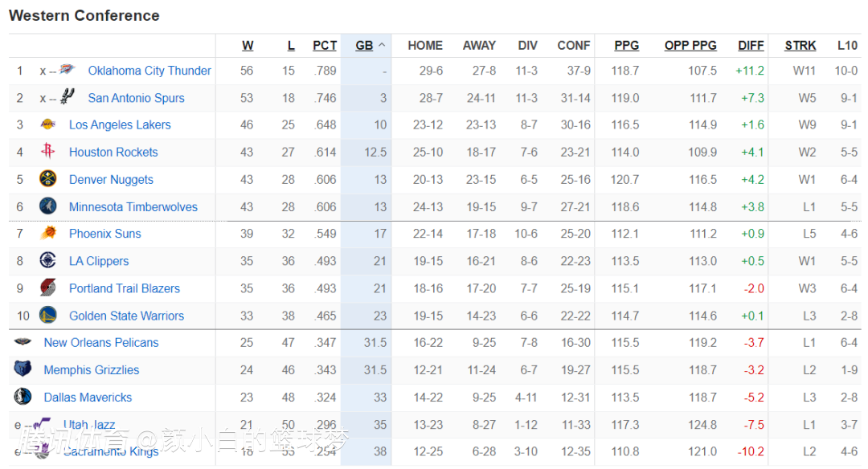868x469 pixels.
Task: Open the LA Clippers team link
Action: tap(99, 261)
